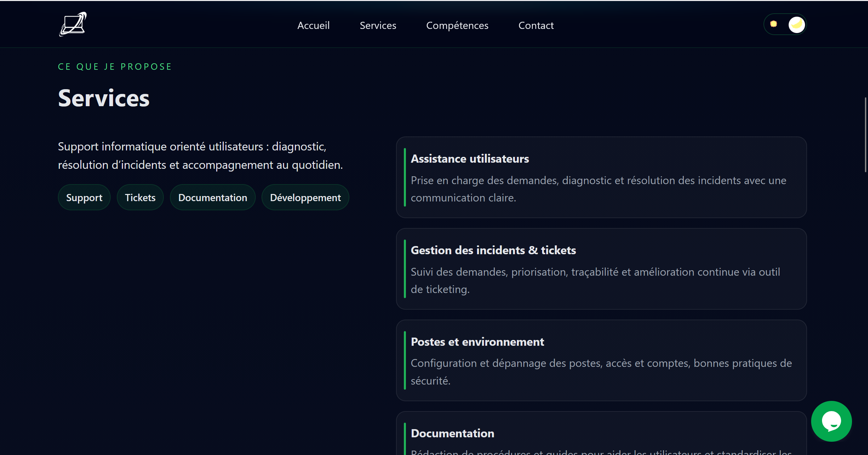Screen dimensions: 868x455
Task: Go to the Contact page
Action: coord(536,25)
